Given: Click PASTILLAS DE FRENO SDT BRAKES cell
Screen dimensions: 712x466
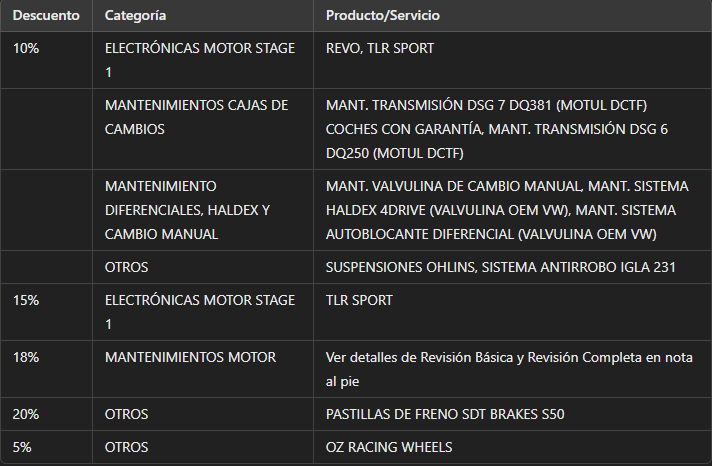Looking at the screenshot, I should click(x=512, y=414).
